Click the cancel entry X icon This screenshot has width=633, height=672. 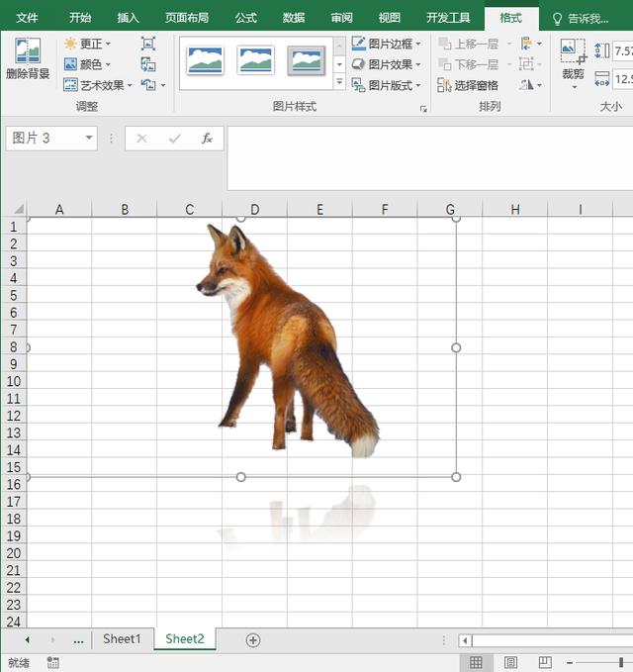pyautogui.click(x=141, y=139)
